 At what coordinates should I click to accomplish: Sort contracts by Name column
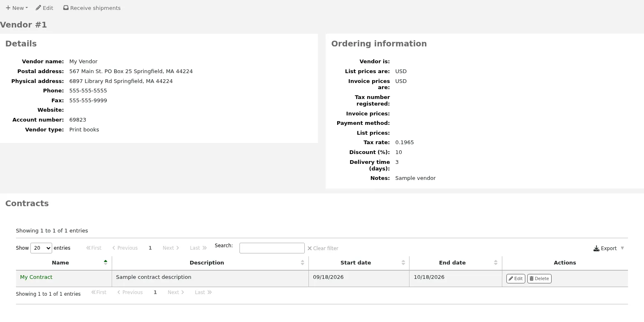64,263
